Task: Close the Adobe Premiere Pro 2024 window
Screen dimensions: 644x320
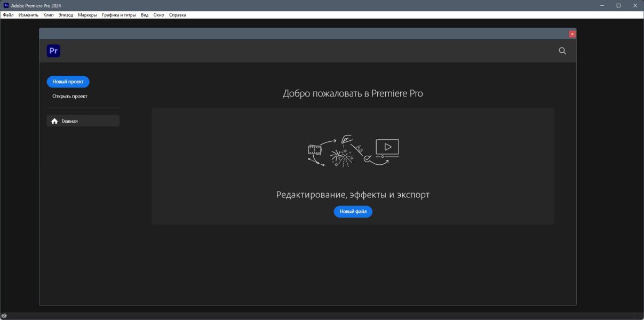Action: pyautogui.click(x=635, y=5)
